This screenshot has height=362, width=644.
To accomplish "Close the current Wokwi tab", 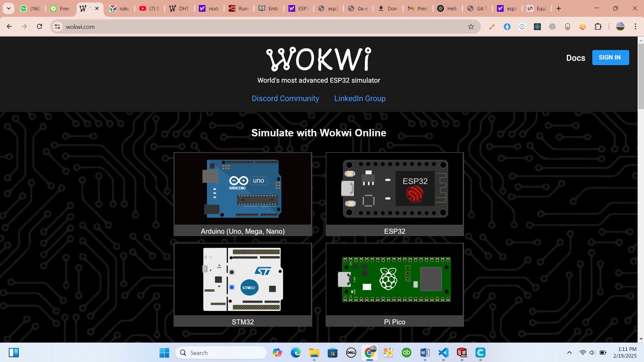I will point(97,8).
